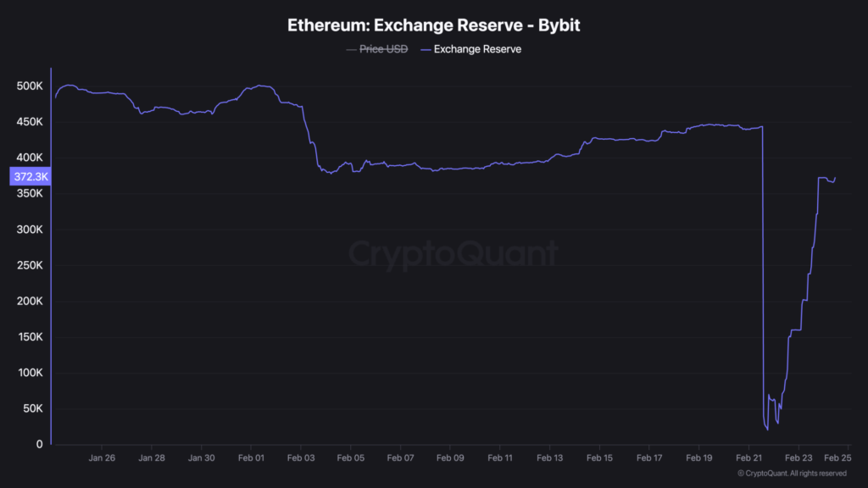Click the 250K y-axis label
This screenshot has height=488, width=868.
[29, 266]
